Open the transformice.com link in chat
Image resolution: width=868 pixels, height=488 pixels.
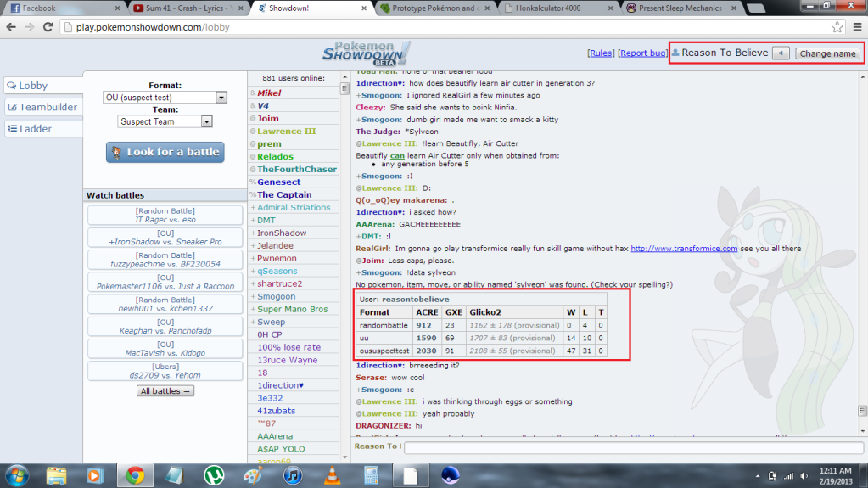[684, 249]
